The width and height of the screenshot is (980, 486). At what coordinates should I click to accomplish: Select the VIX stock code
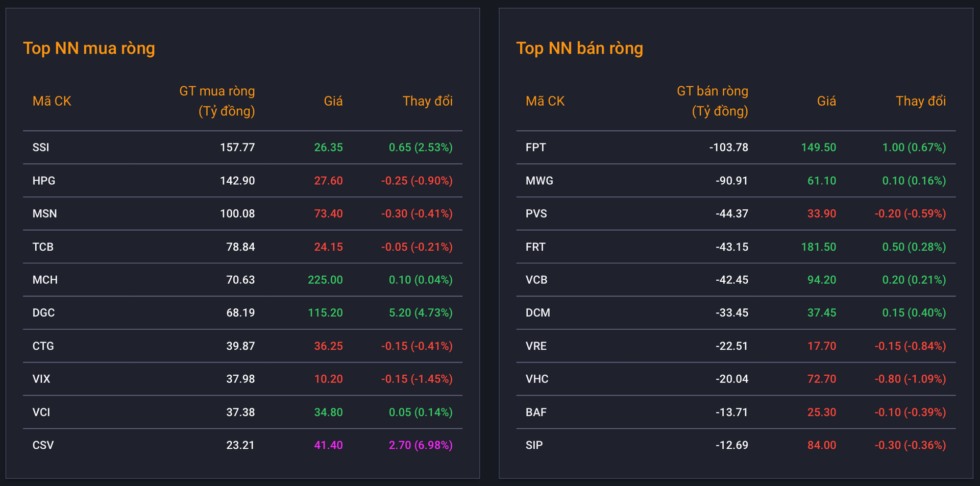click(x=41, y=379)
